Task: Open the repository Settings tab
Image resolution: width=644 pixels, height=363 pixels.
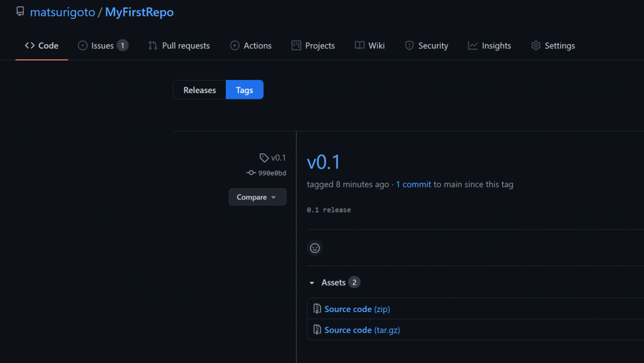Action: point(553,45)
